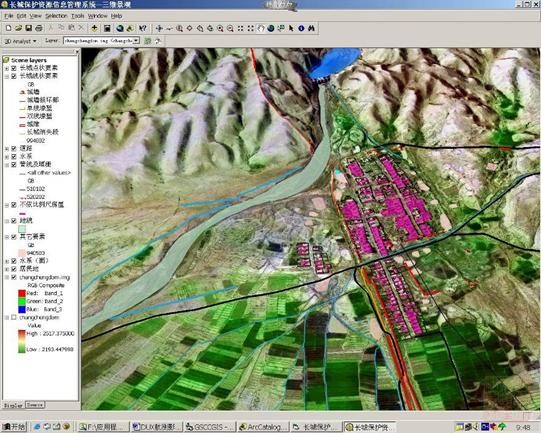Narrow the field of view
The image size is (541, 433).
pos(240,28)
